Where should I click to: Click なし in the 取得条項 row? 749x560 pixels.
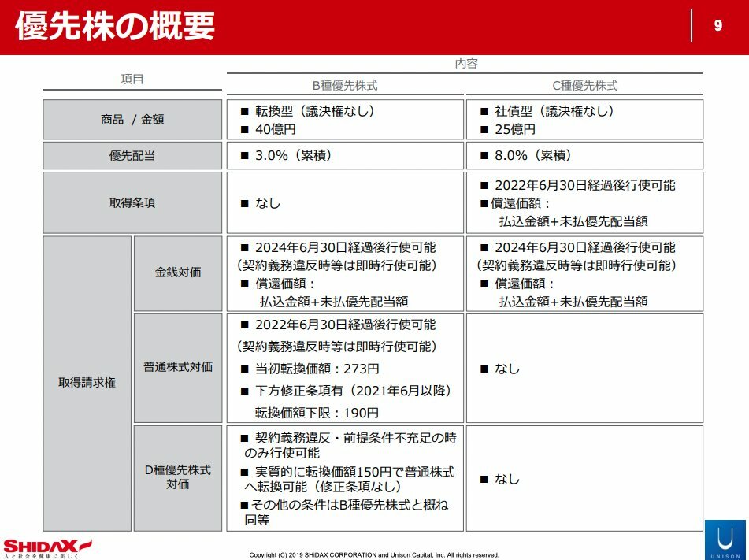coord(268,203)
